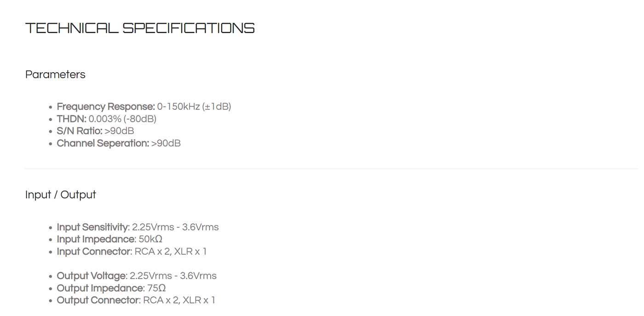644x316 pixels.
Task: Select the Input Connector RCA x 2 line
Action: click(132, 252)
